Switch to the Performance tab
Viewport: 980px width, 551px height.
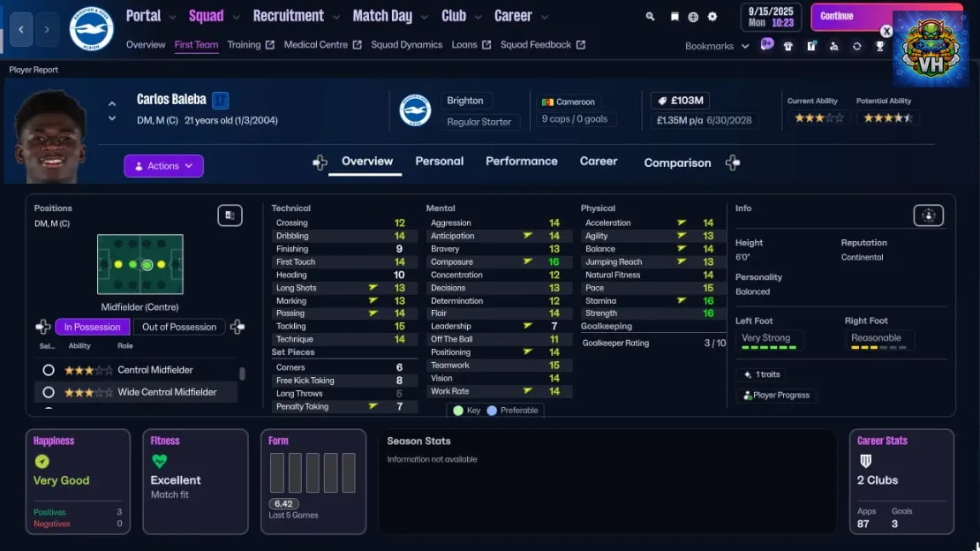521,162
